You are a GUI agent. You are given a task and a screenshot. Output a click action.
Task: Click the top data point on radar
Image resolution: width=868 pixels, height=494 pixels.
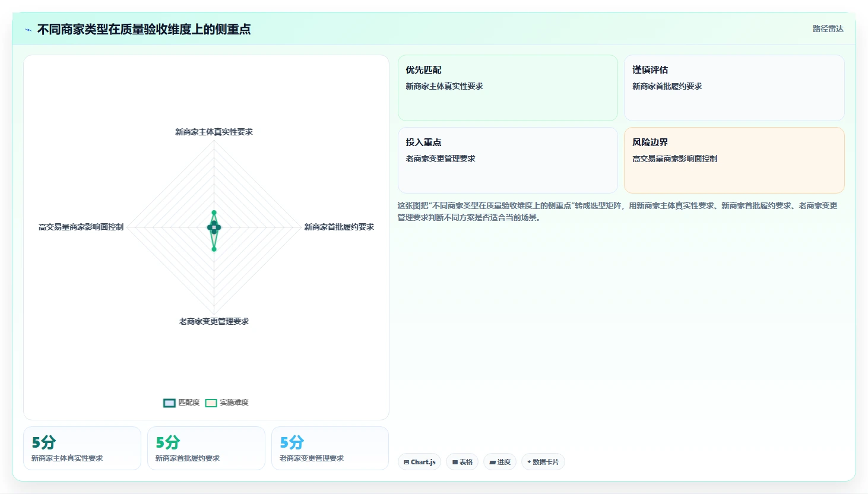coord(214,213)
